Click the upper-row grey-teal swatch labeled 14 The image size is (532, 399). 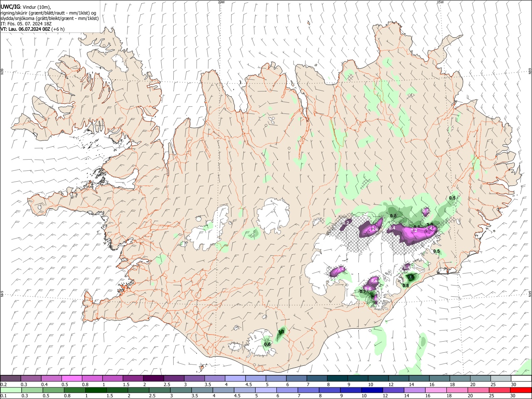point(419,378)
